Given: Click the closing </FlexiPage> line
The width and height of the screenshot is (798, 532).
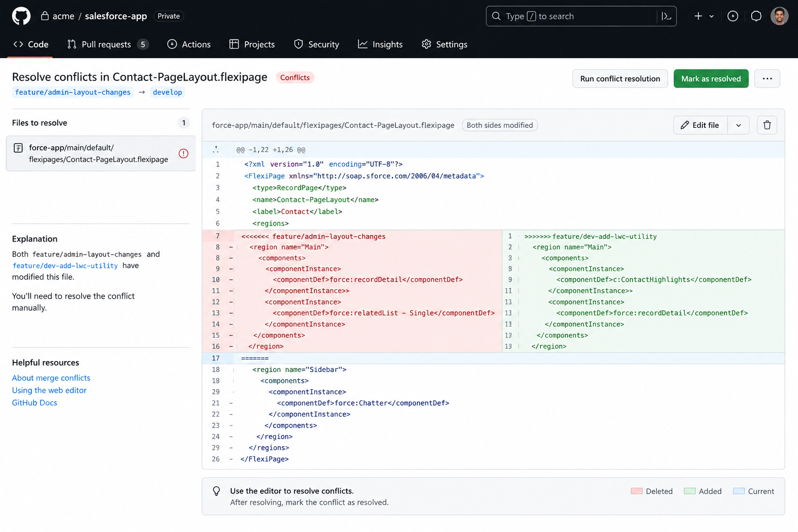Looking at the screenshot, I should (264, 459).
